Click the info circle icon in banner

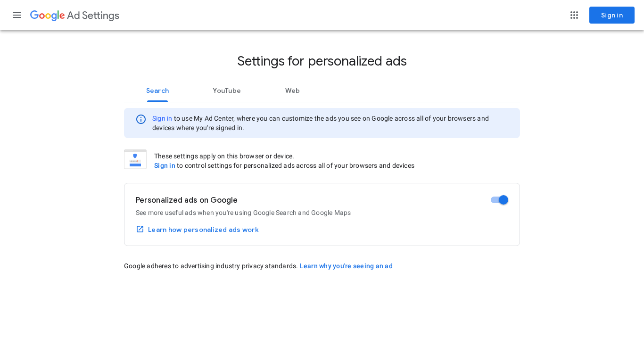pyautogui.click(x=141, y=119)
